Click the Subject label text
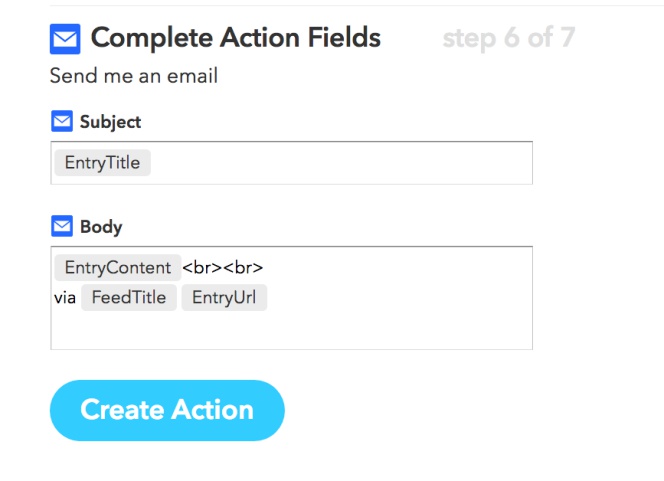Viewport: 664px width, 481px height. coord(111,122)
